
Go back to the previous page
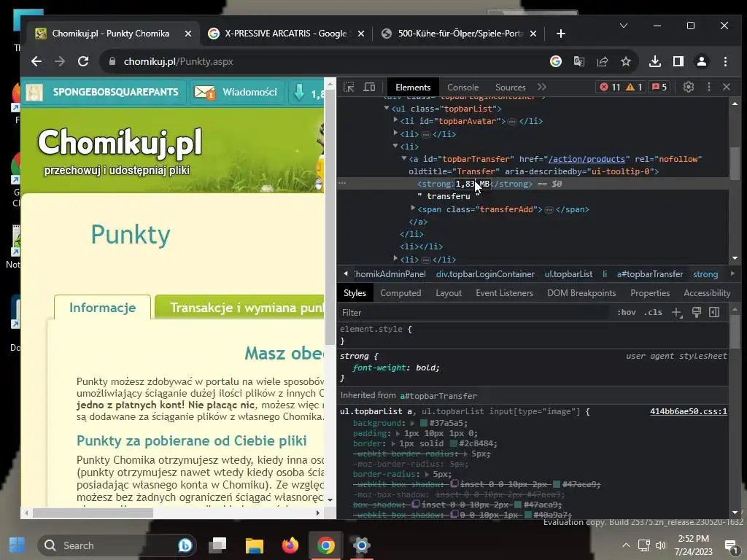pos(36,61)
